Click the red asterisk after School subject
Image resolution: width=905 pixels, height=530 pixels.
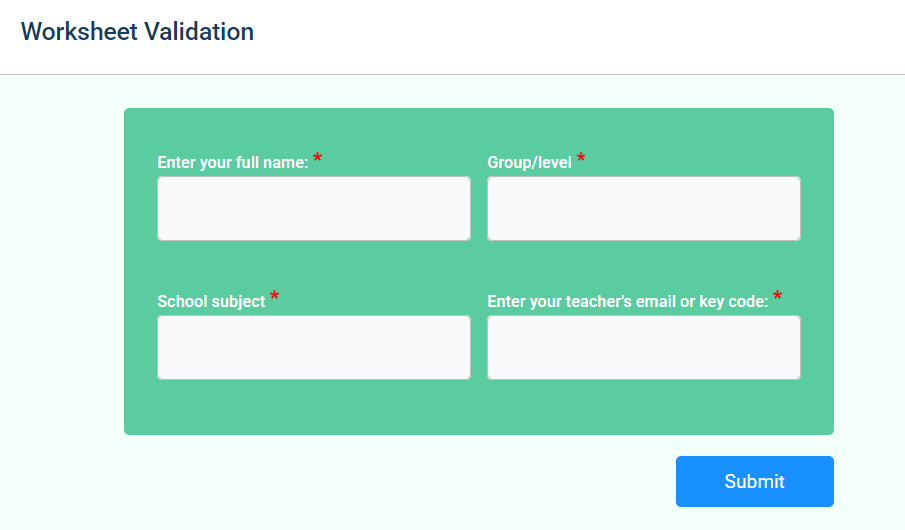point(275,298)
